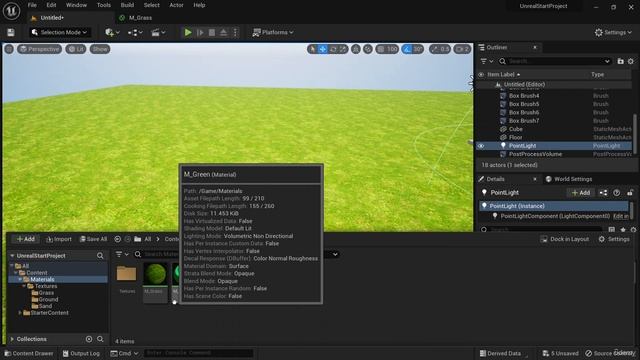Open the quick add content toolbar dropdown

coord(112,33)
